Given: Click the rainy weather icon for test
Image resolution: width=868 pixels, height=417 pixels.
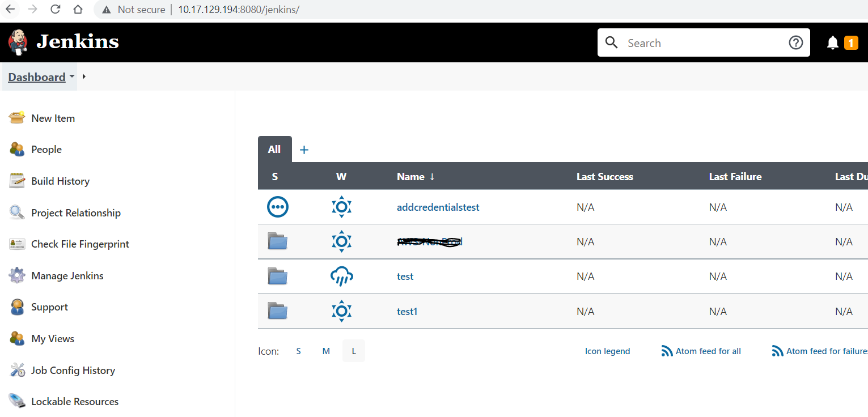Looking at the screenshot, I should pyautogui.click(x=341, y=276).
